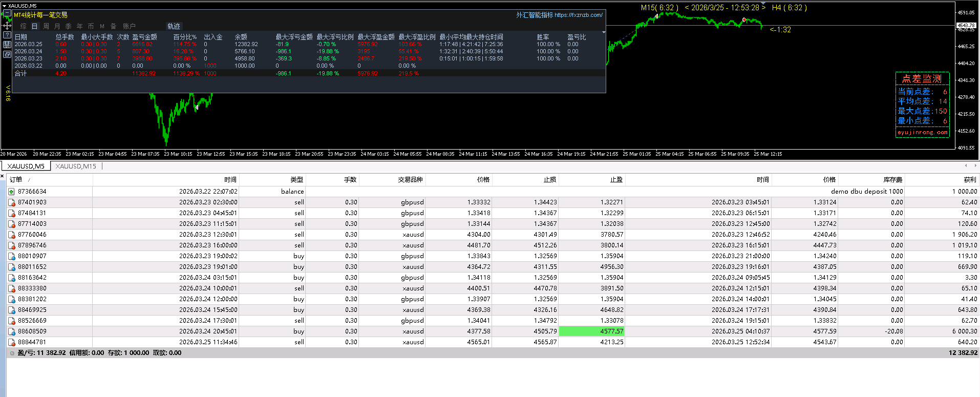This screenshot has width=980, height=397.
Task: Click the H4 ( 6:32 ) timer label
Action: click(789, 8)
